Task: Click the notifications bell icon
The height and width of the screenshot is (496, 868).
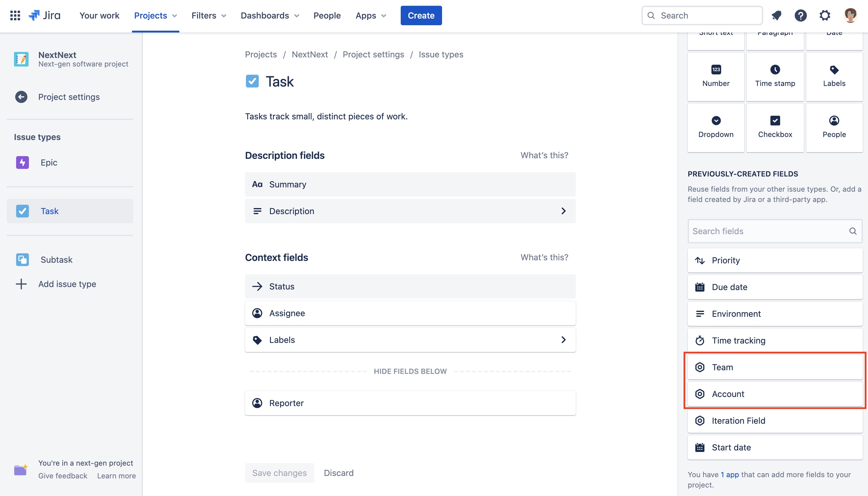Action: click(776, 15)
